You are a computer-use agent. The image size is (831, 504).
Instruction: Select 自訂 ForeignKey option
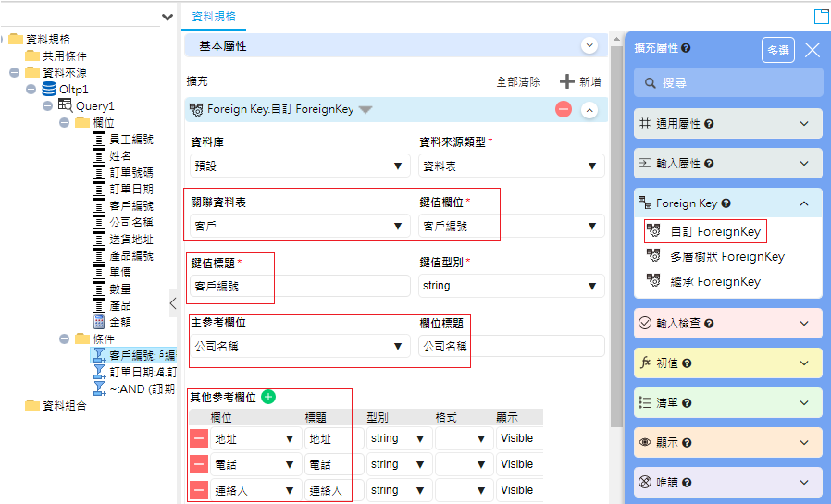pos(715,231)
